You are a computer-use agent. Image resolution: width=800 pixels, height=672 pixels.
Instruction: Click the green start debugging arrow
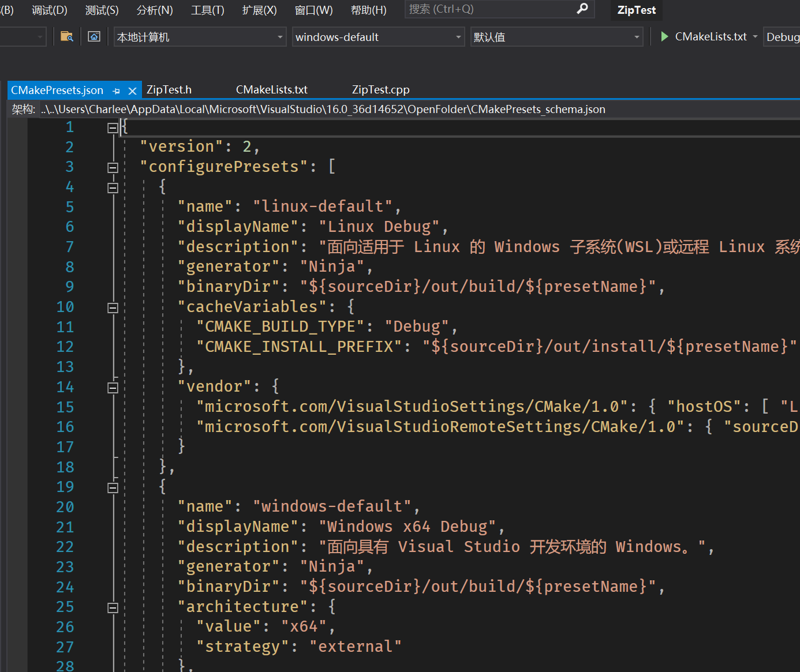point(664,37)
